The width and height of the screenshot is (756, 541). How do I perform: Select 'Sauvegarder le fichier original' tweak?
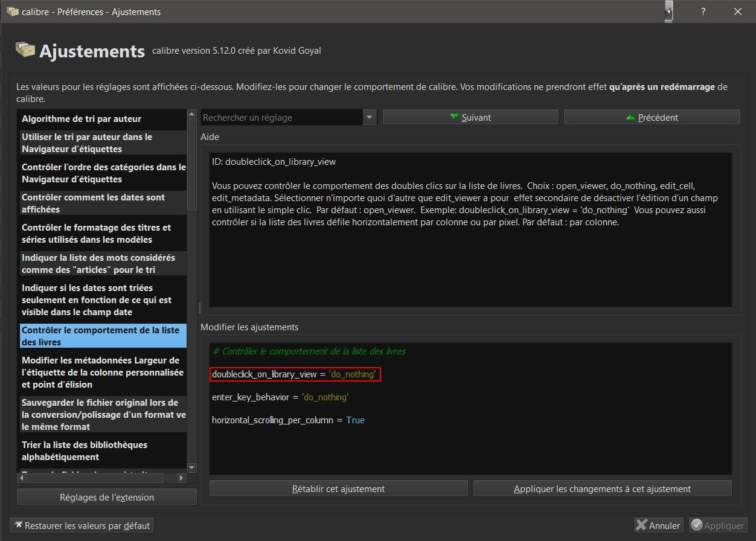(x=103, y=415)
